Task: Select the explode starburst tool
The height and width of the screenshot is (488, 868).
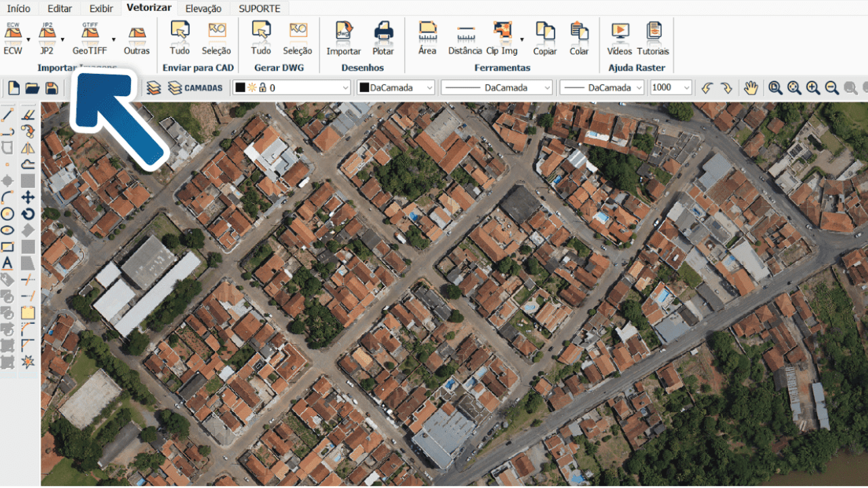Action: point(28,361)
